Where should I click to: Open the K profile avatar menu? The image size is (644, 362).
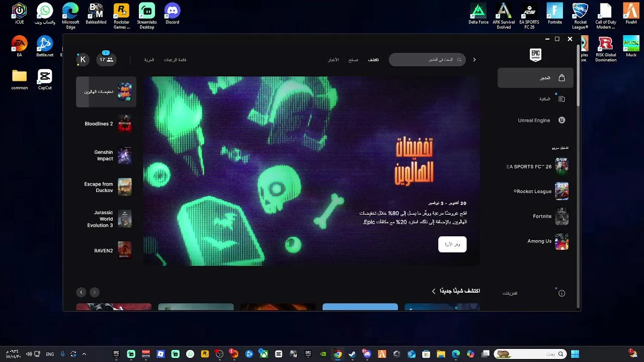pyautogui.click(x=83, y=59)
